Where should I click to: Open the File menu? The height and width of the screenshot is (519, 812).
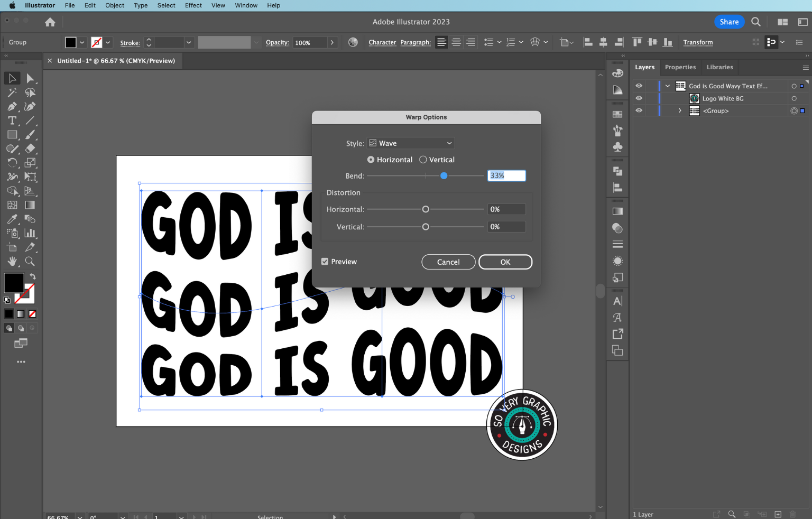click(70, 5)
